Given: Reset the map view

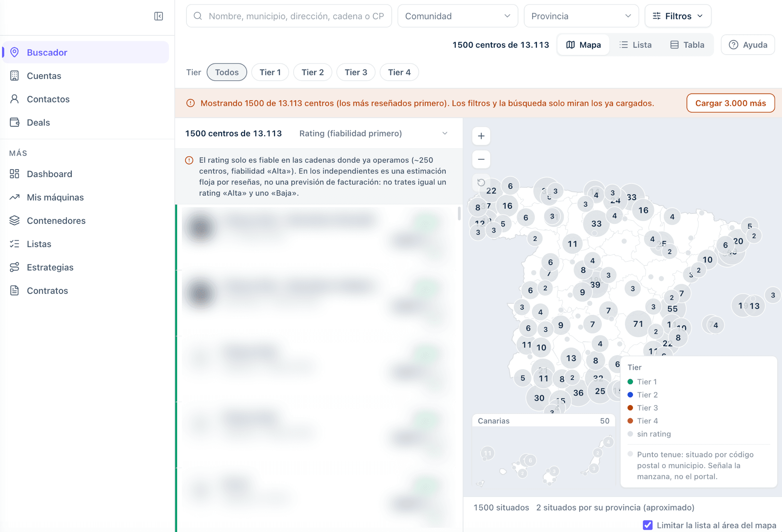Looking at the screenshot, I should click(481, 182).
